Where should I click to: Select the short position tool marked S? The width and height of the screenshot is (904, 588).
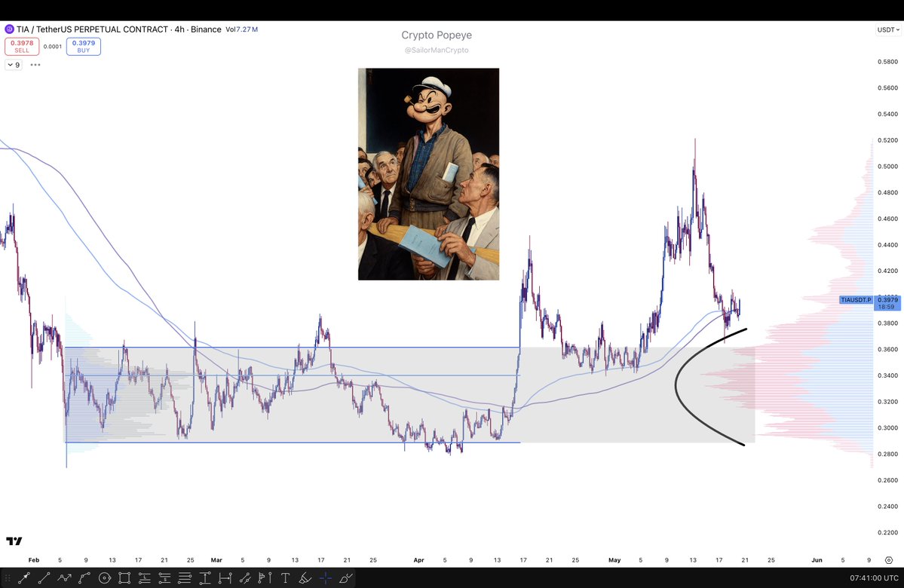pos(165,578)
